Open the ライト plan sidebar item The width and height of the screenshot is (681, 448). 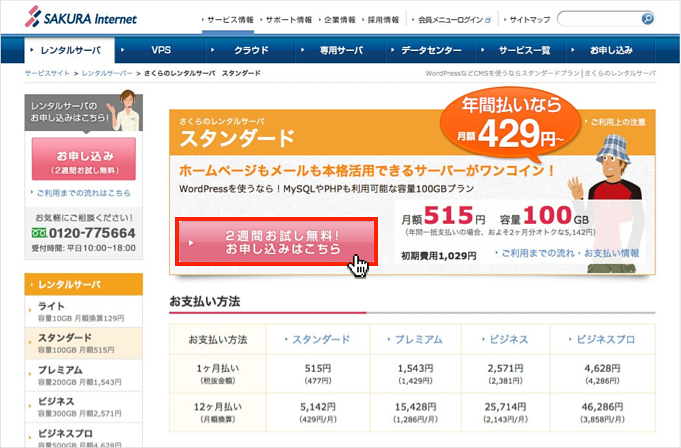(x=83, y=312)
